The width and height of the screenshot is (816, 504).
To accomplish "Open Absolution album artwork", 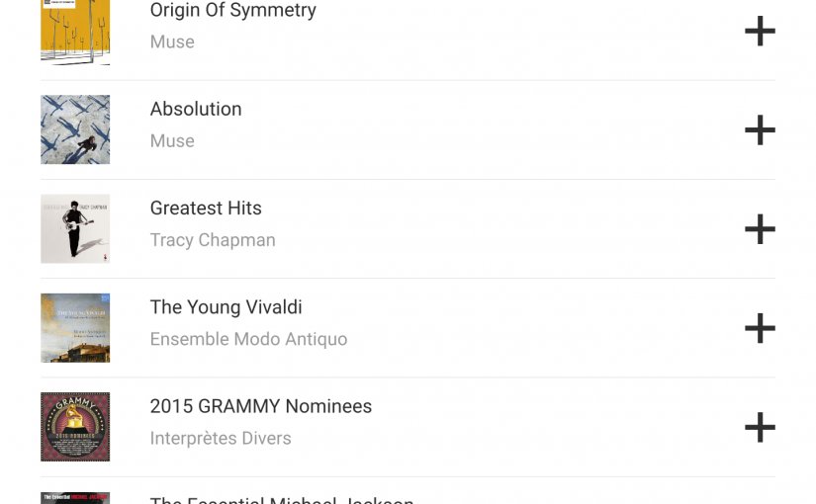I will click(75, 129).
